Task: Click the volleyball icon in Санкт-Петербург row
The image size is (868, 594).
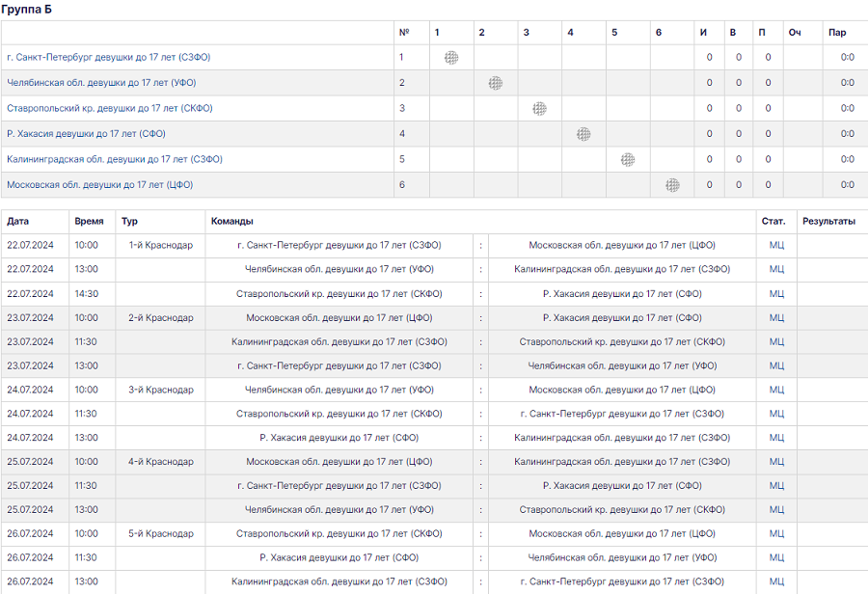Action: coord(451,58)
